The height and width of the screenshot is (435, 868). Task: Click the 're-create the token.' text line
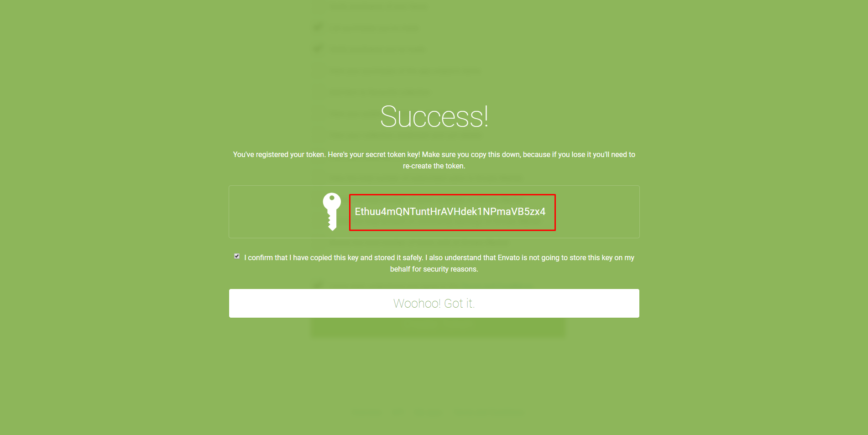(434, 166)
